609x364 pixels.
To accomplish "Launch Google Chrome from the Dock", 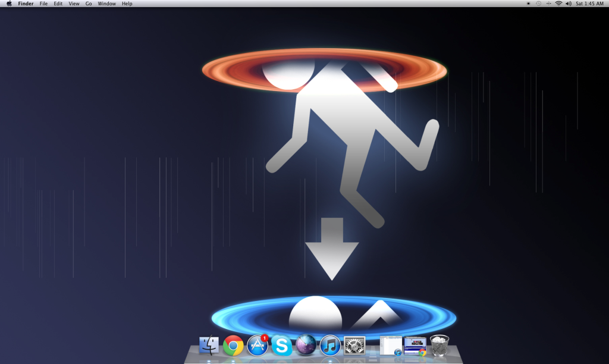I will 233,346.
